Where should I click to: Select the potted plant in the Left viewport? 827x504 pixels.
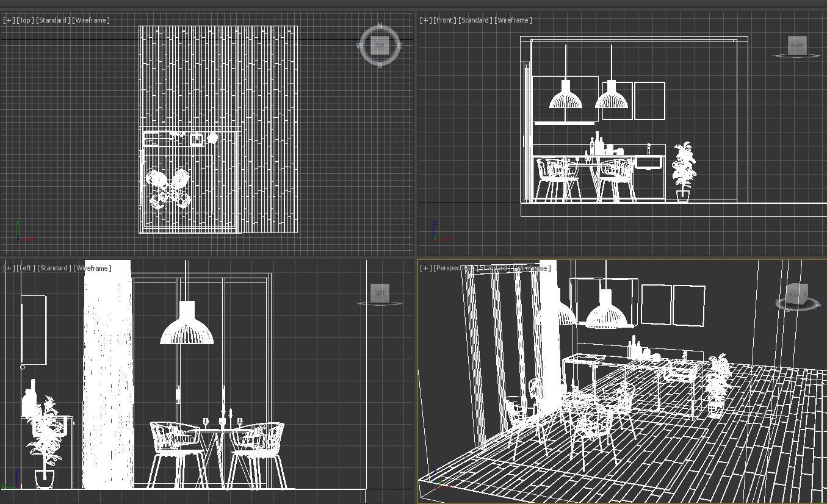coord(45,442)
